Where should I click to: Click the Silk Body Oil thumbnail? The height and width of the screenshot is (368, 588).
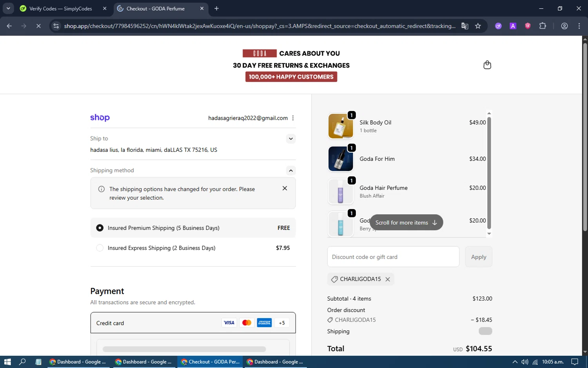click(341, 126)
